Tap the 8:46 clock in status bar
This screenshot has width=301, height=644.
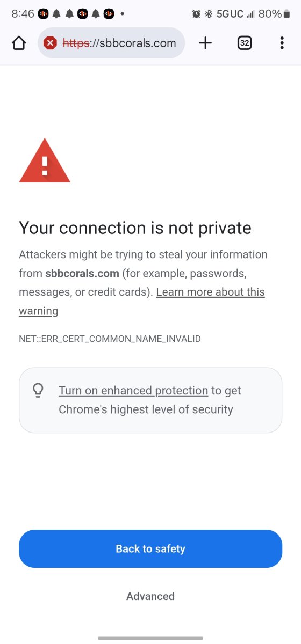23,14
